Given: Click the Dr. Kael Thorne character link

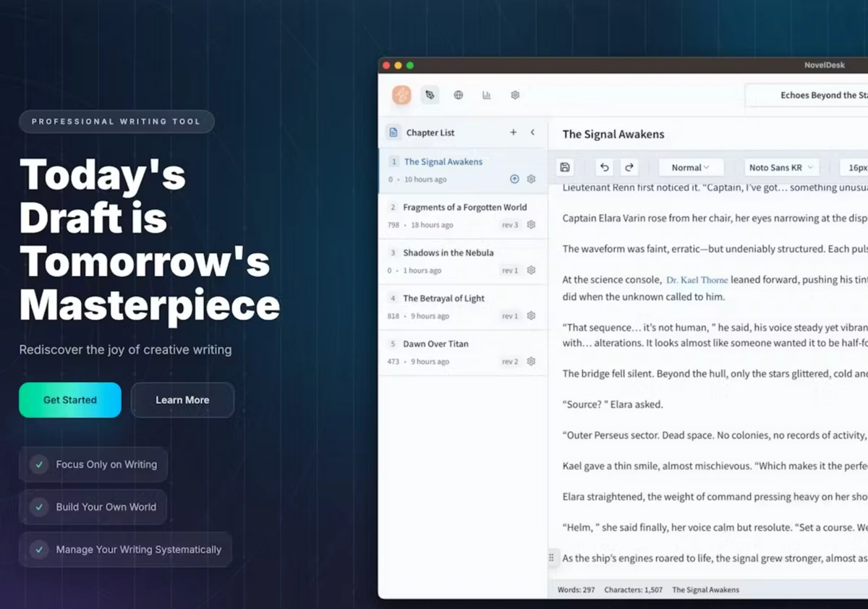Looking at the screenshot, I should coord(697,280).
